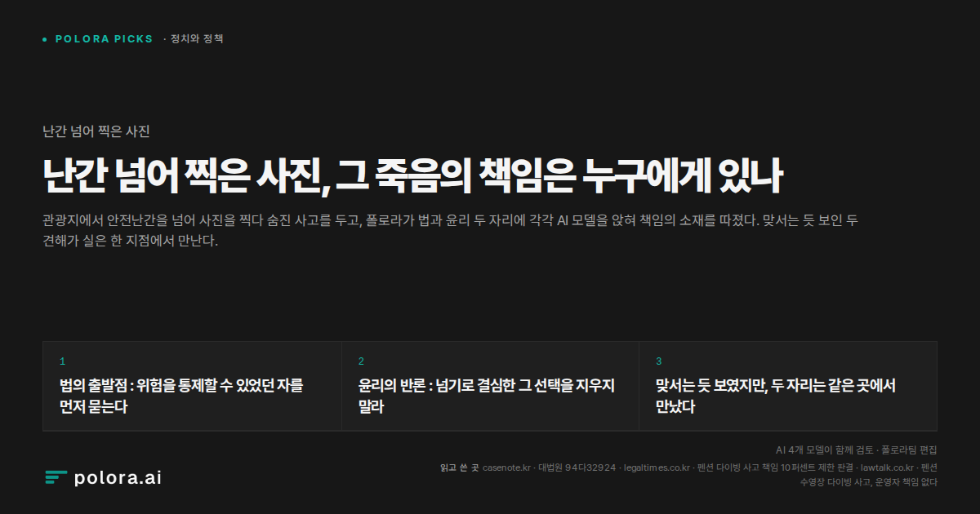Open the lawtalk.co.kr source

[x=887, y=467]
